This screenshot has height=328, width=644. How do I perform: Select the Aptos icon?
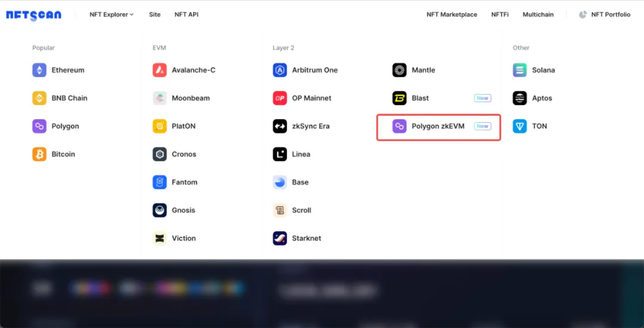(x=519, y=98)
